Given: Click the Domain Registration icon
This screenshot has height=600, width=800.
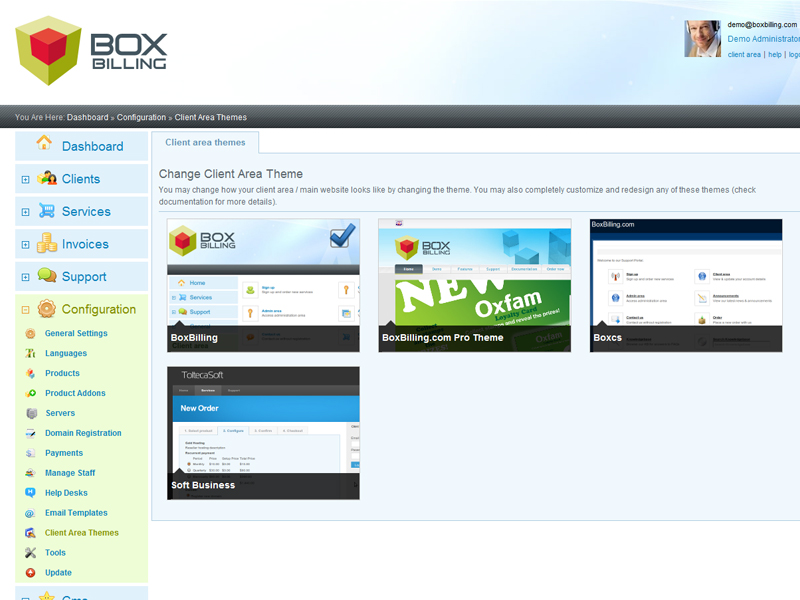Looking at the screenshot, I should (x=31, y=434).
